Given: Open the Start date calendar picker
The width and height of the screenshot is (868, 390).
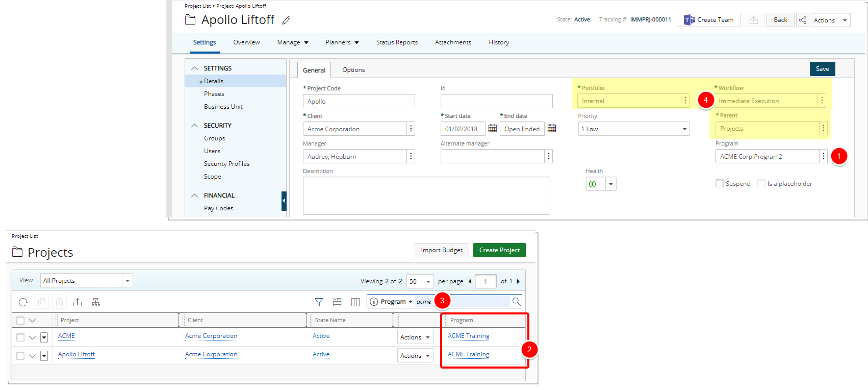Looking at the screenshot, I should coord(493,129).
